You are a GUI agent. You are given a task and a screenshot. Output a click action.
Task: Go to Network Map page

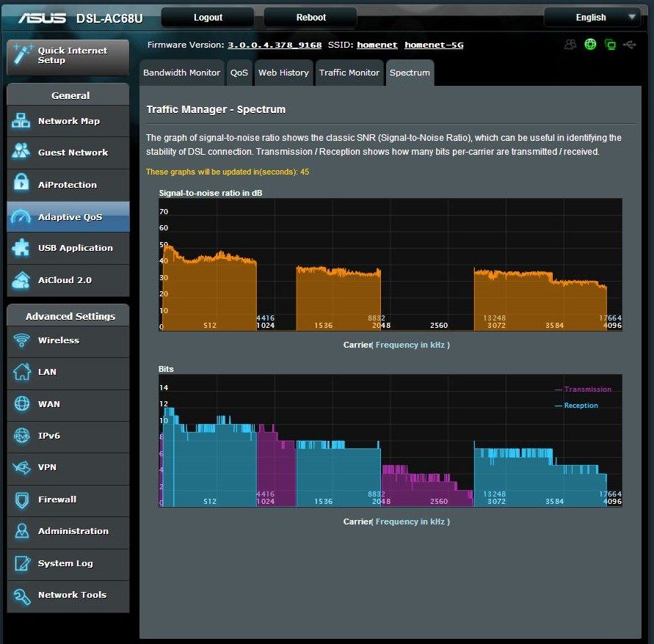68,121
